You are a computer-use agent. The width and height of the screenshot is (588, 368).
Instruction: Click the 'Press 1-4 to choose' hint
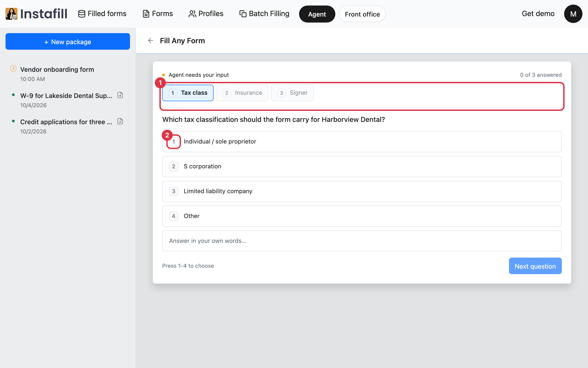[x=188, y=266]
